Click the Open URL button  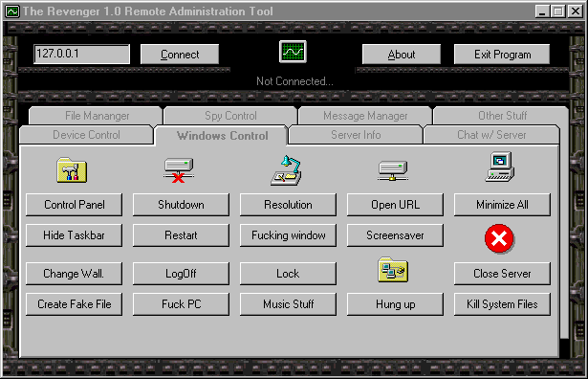point(395,205)
